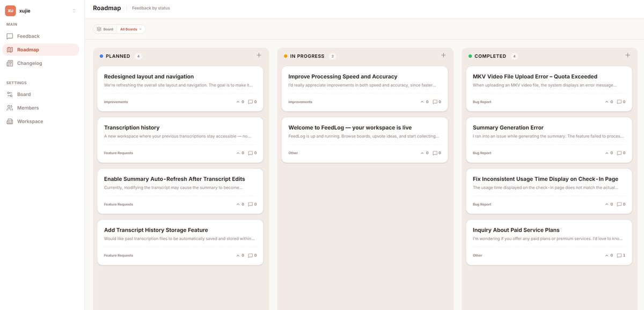Open comments on Enable Summary Auto-Refresh
Screen dimensions: 644x310
(252, 204)
